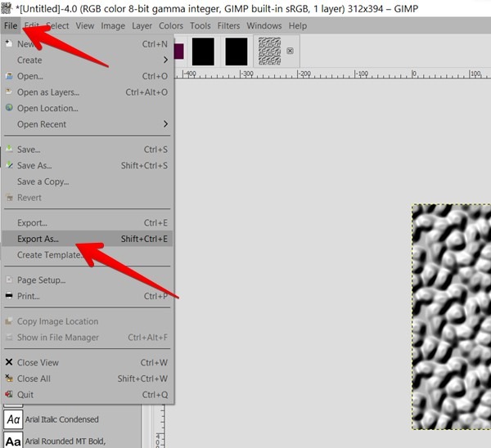Select Save a Copy... entry
Screen dimensions: 491x448
tap(87, 181)
